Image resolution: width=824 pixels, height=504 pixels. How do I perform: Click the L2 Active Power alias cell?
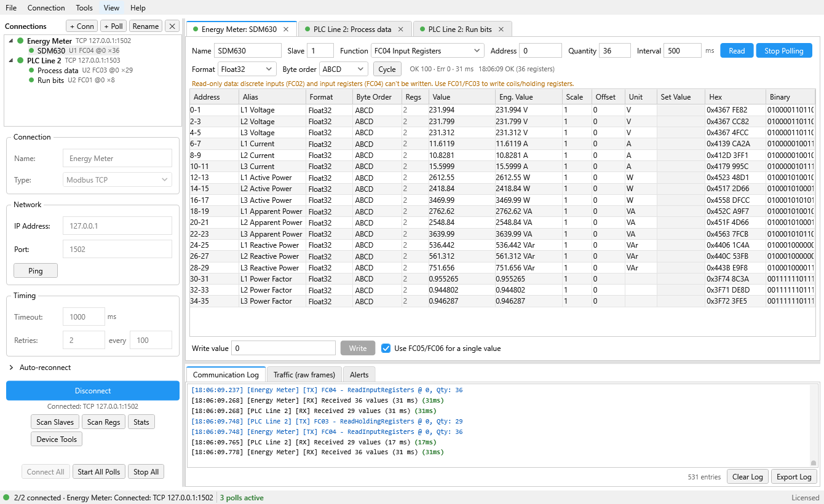pyautogui.click(x=272, y=189)
